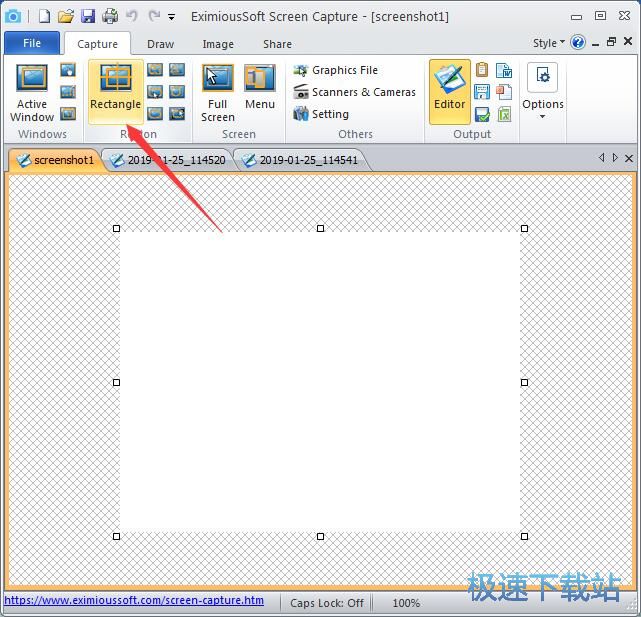This screenshot has width=641, height=617.
Task: Acquire from Scanners & Cameras
Action: [x=354, y=92]
